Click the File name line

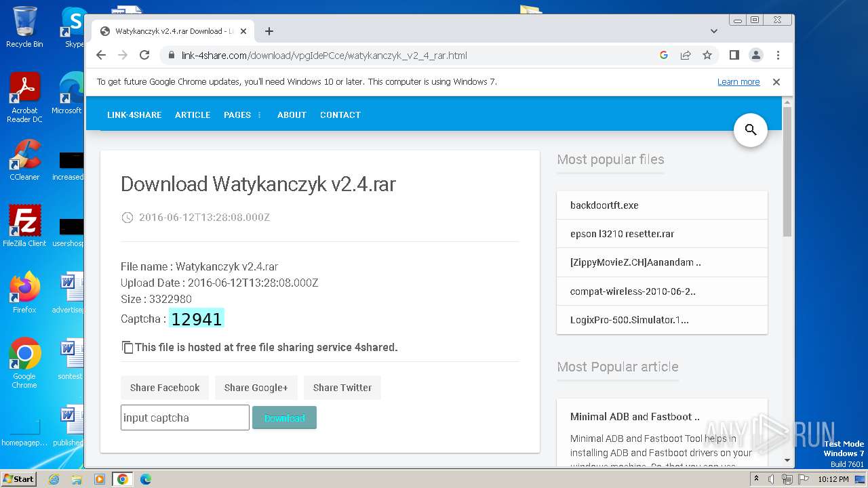(x=199, y=266)
